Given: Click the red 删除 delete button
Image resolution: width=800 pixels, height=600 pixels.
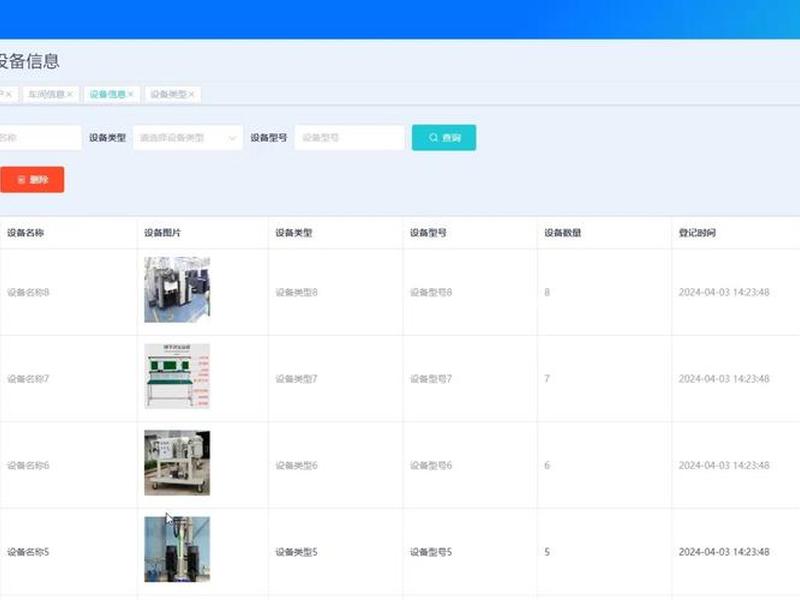Looking at the screenshot, I should click(32, 180).
